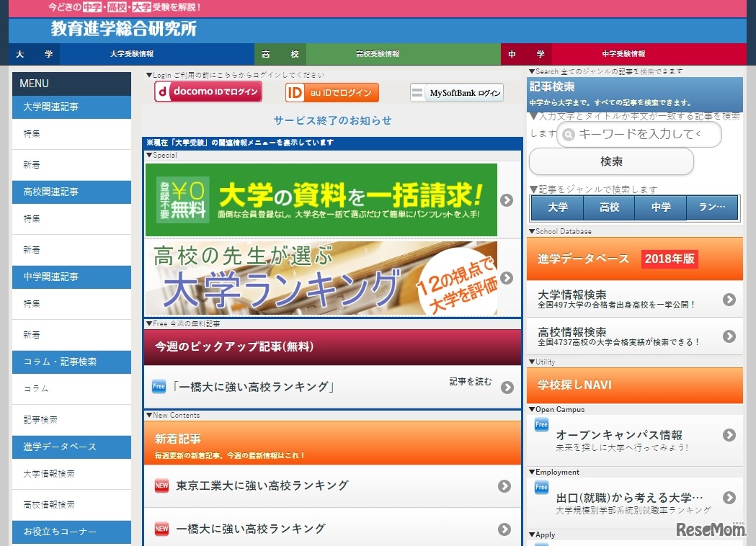Click arrow for 出口(就職)から考える大学
Viewport: 756px width, 546px height.
[x=729, y=498]
